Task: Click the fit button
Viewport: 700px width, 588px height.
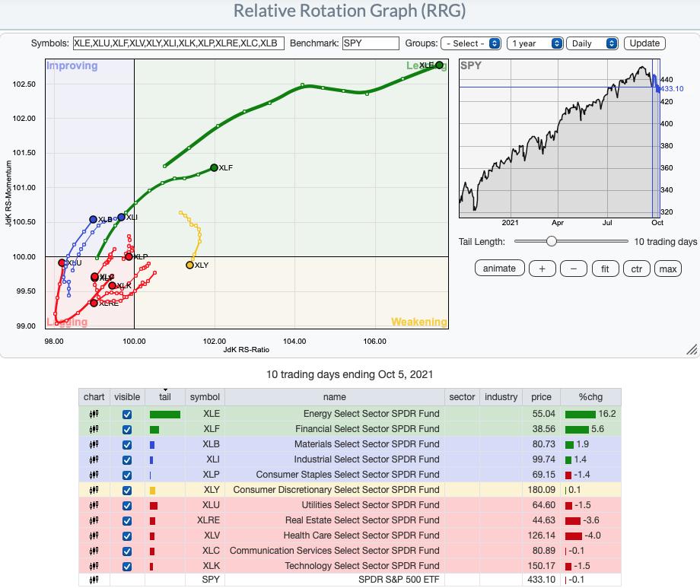Action: coord(605,269)
